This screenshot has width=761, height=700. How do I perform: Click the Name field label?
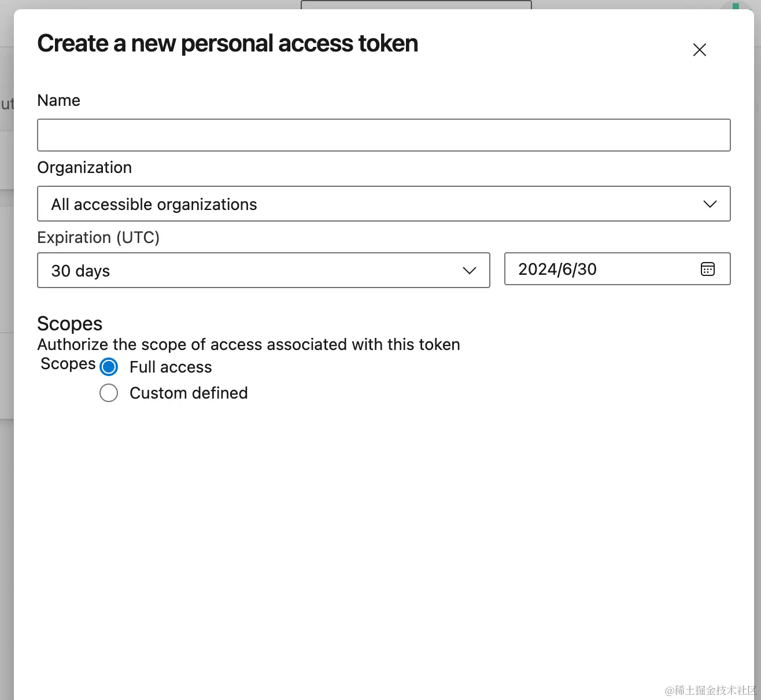58,101
